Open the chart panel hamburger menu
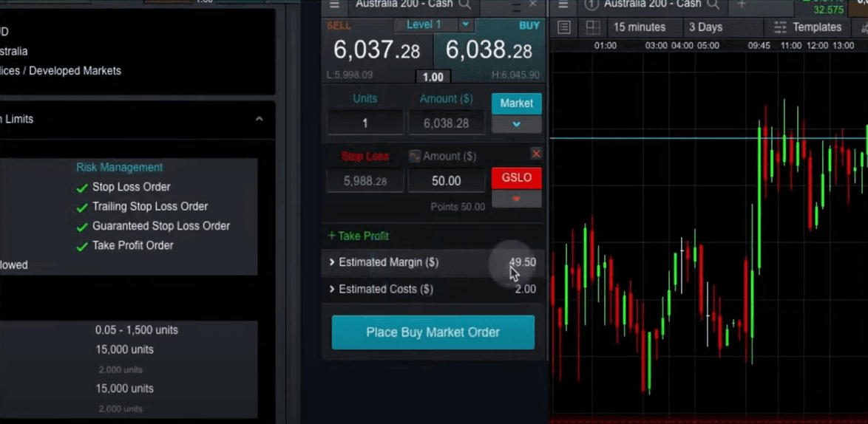The height and width of the screenshot is (424, 868). [563, 4]
